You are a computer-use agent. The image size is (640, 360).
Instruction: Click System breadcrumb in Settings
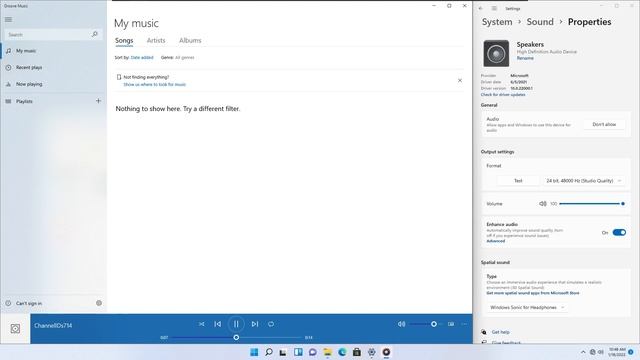point(497,22)
